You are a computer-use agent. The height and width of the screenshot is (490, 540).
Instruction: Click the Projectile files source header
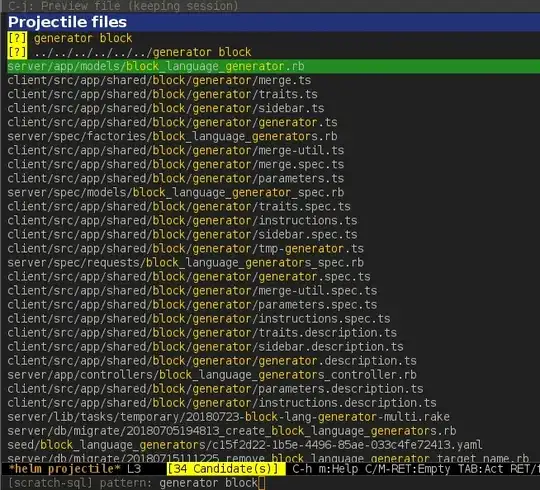point(68,22)
